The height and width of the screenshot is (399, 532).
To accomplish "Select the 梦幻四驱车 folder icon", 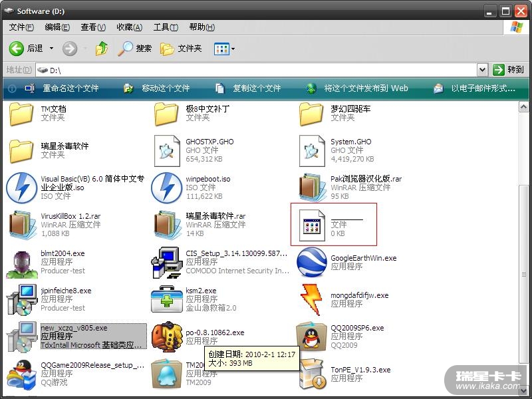I will 311,114.
